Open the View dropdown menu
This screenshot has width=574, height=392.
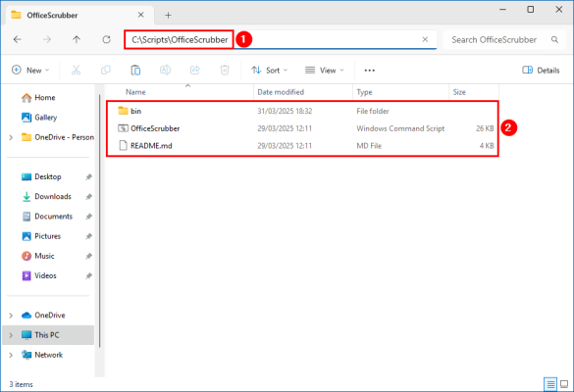coord(325,71)
